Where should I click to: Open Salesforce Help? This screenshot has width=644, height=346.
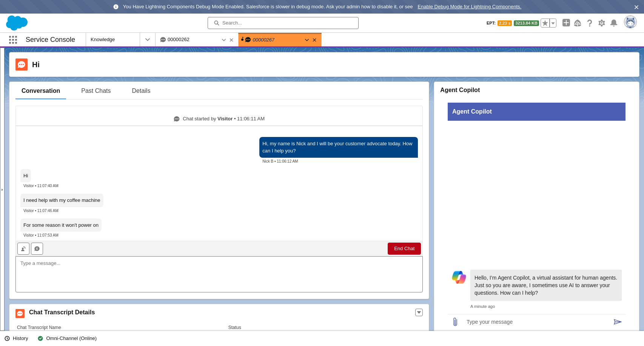click(x=589, y=23)
